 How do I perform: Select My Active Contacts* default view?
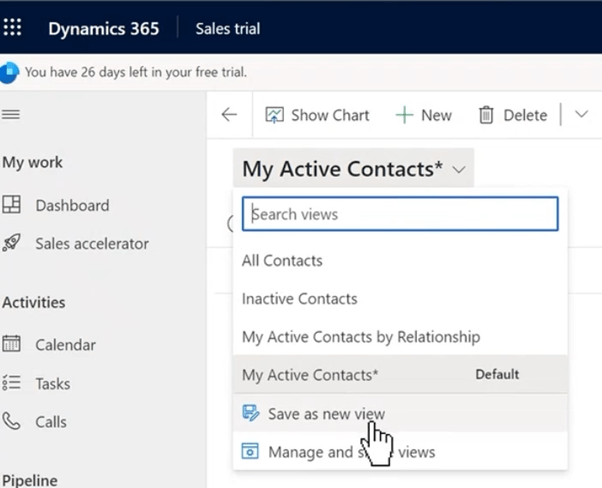pos(400,374)
